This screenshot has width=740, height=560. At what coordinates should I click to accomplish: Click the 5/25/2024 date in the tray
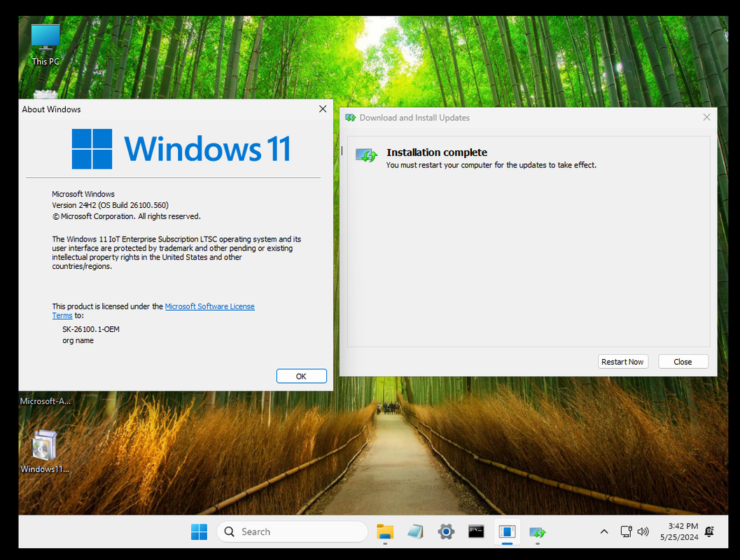coord(679,538)
